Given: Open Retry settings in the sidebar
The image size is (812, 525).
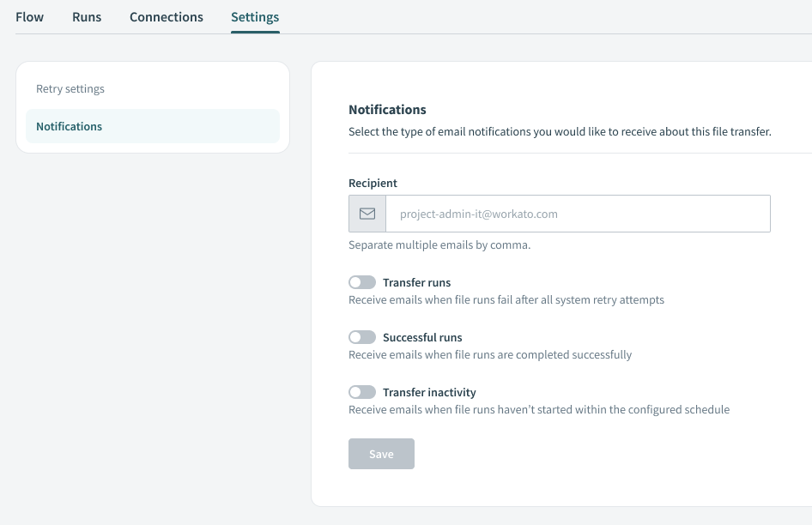Looking at the screenshot, I should [70, 88].
